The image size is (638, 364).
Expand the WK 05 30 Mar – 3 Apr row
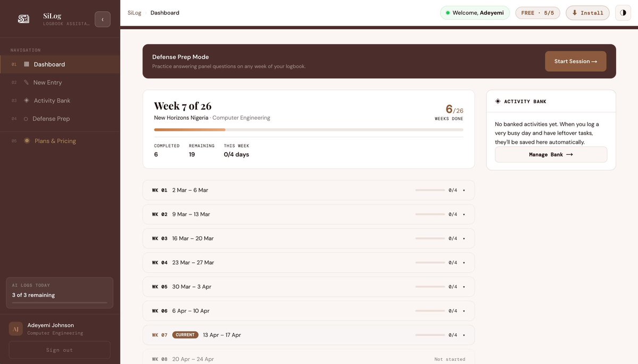click(309, 287)
